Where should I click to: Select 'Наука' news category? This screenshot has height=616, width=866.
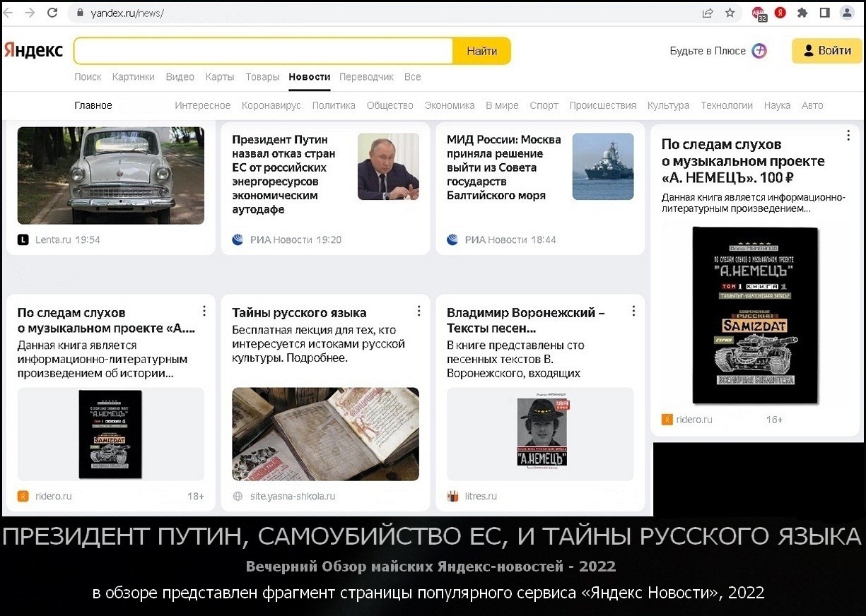coord(777,105)
